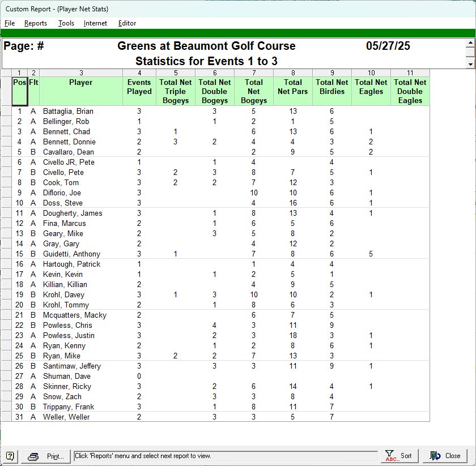Click column number 4 selector above Events Played
This screenshot has width=476, height=466.
point(139,73)
